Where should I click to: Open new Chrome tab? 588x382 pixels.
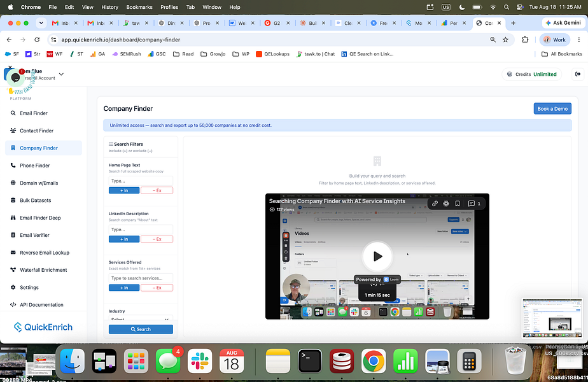click(x=513, y=23)
